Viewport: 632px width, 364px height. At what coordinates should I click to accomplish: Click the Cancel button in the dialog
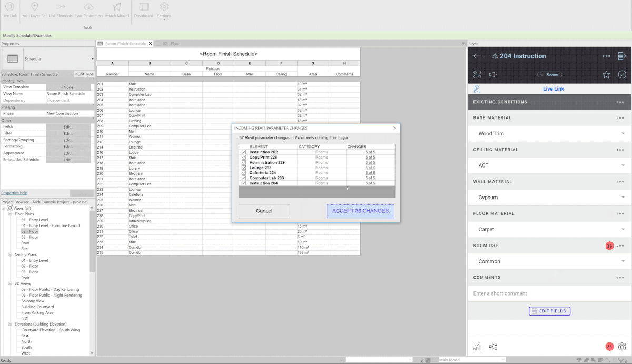(x=264, y=211)
